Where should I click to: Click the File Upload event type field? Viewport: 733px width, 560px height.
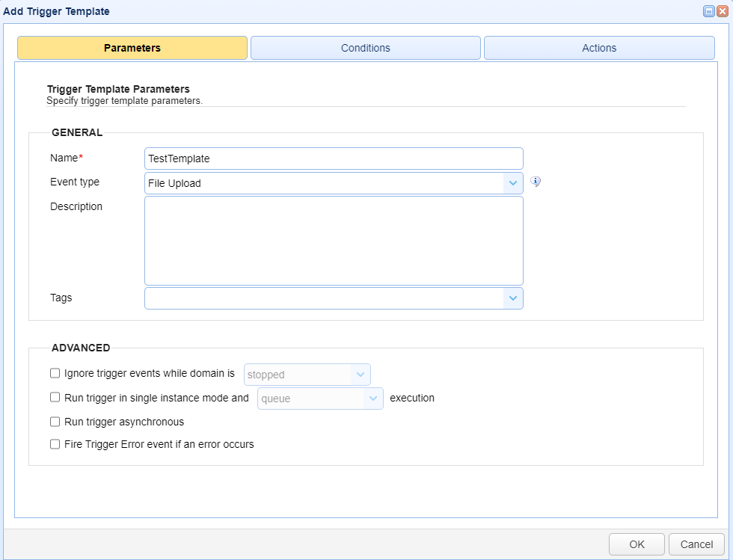pos(324,183)
